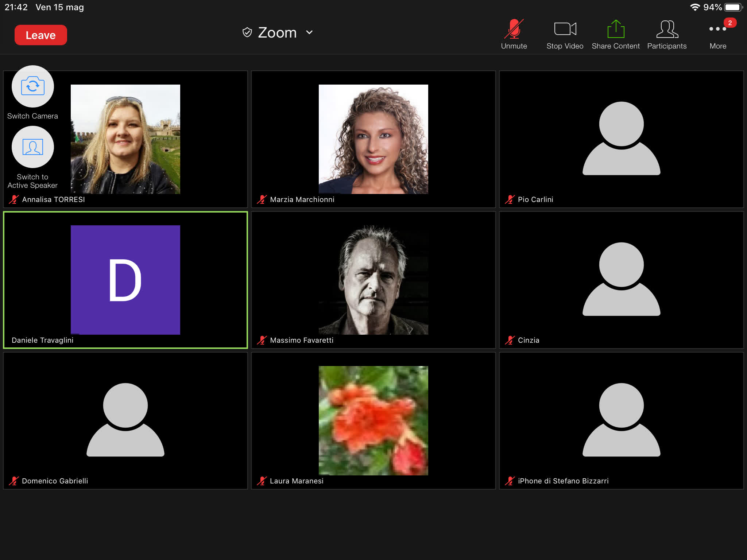
Task: Leave the Zoom meeting
Action: [40, 35]
